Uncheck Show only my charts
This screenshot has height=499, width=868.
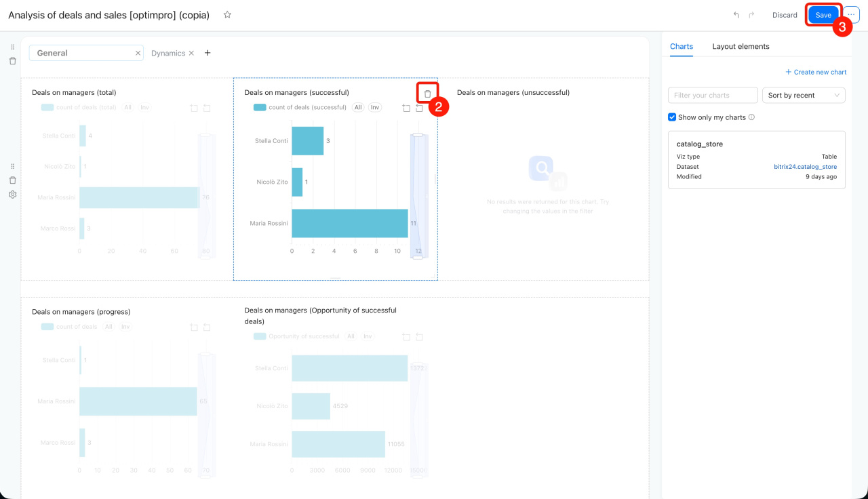click(x=672, y=117)
